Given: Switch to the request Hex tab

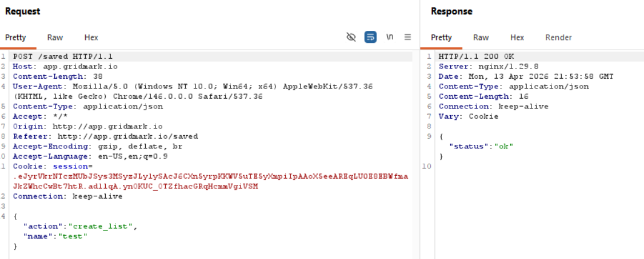Looking at the screenshot, I should pyautogui.click(x=91, y=38).
